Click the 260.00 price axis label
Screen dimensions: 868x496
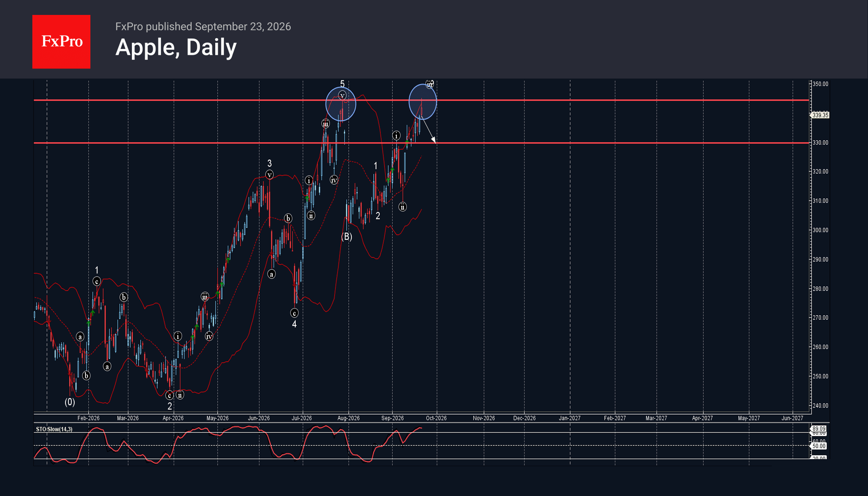pyautogui.click(x=820, y=347)
